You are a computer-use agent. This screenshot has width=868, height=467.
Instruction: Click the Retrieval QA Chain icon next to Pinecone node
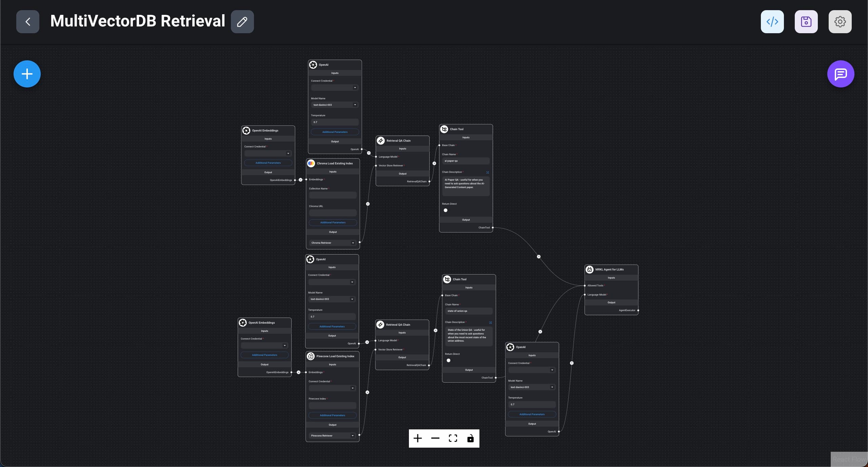pyautogui.click(x=380, y=325)
